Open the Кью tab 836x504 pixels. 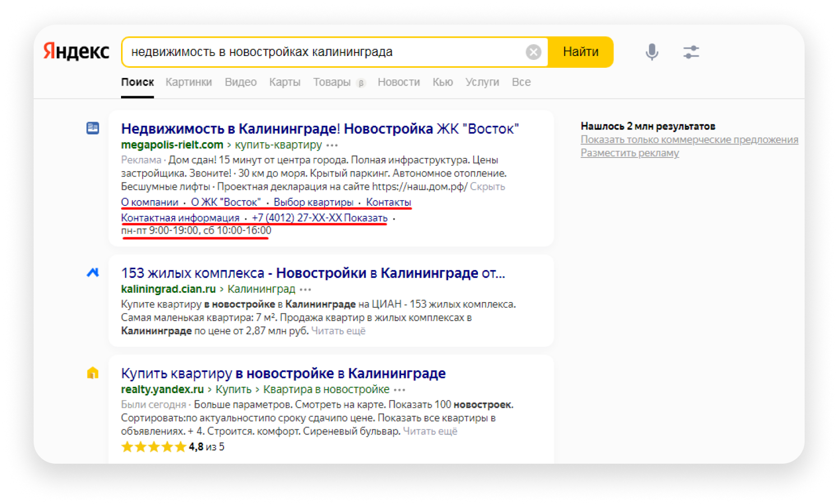pyautogui.click(x=443, y=82)
